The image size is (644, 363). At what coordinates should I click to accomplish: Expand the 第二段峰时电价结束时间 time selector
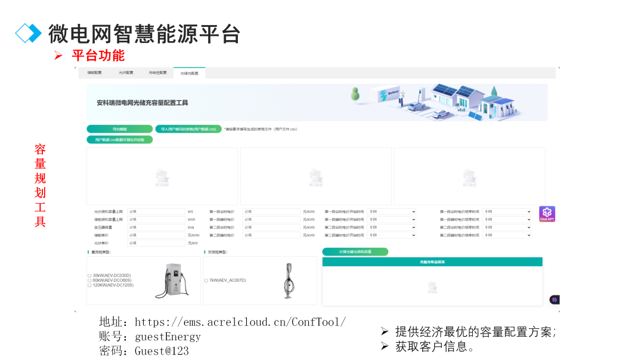click(507, 235)
